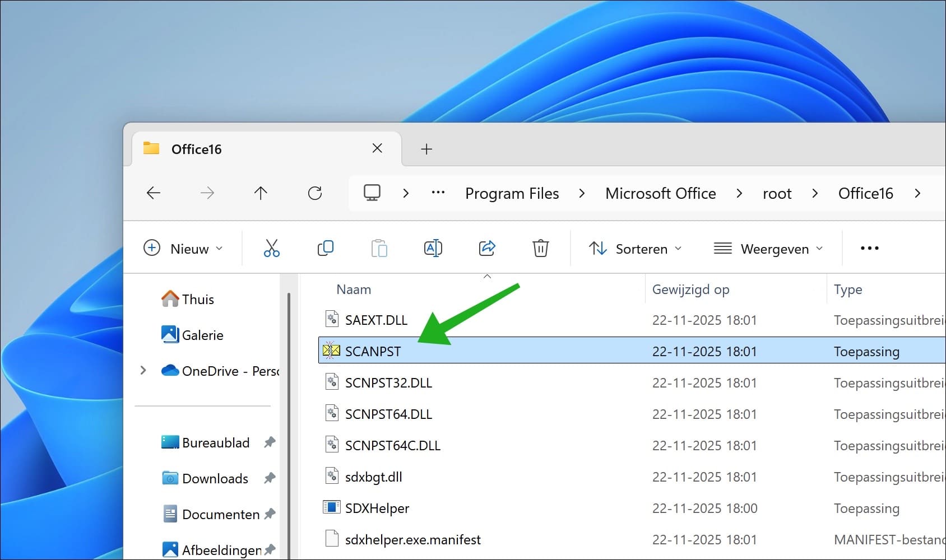Image resolution: width=946 pixels, height=560 pixels.
Task: Navigate to Microsoft Office in the address bar
Action: coord(661,193)
